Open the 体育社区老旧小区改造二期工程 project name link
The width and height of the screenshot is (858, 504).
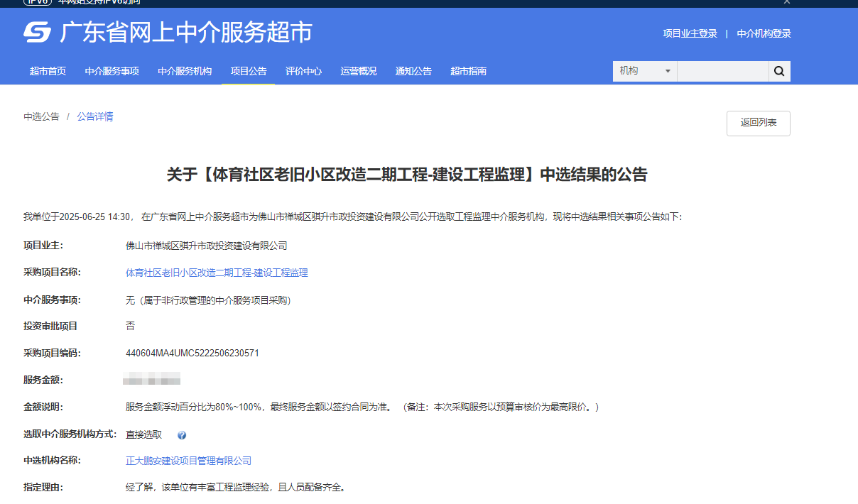[217, 273]
